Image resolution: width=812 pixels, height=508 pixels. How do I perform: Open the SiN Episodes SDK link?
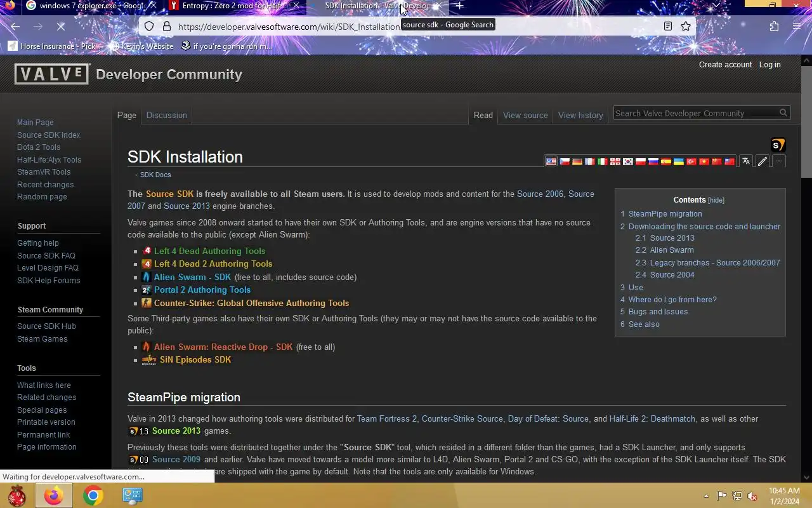click(195, 359)
